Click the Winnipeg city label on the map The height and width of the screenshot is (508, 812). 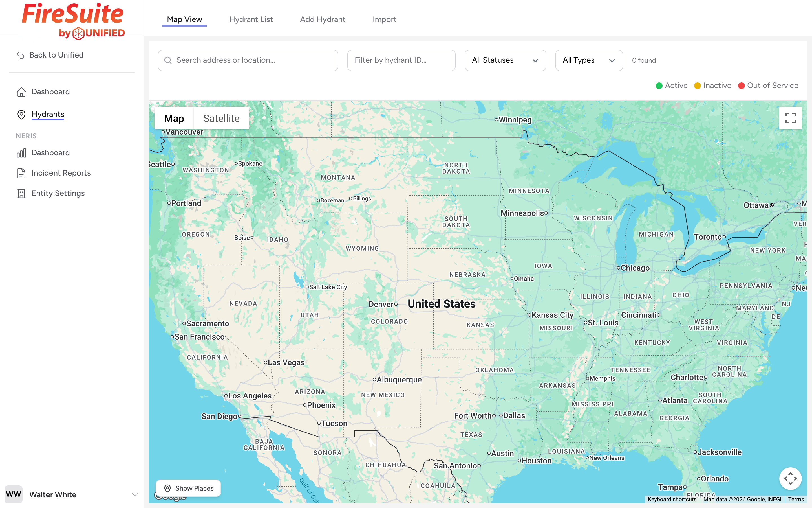tap(515, 120)
